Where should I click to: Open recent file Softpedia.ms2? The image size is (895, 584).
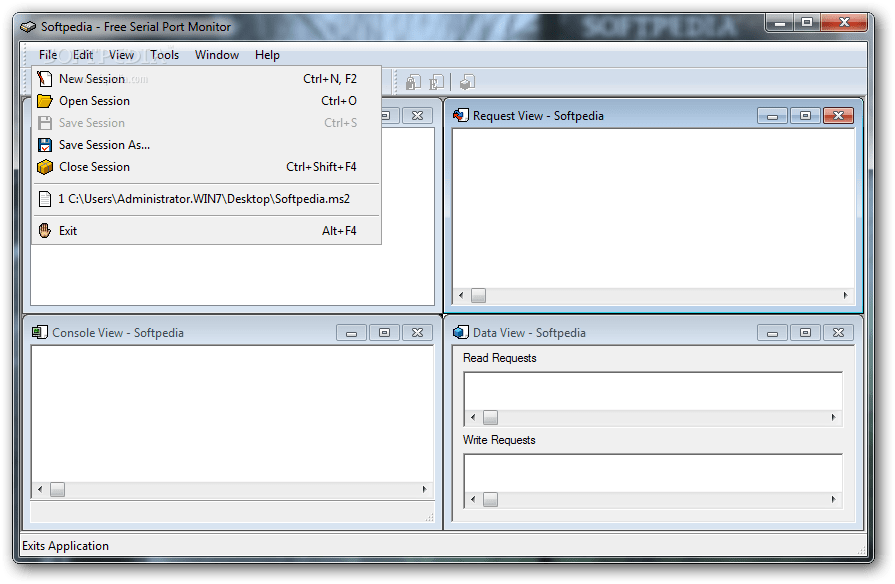pyautogui.click(x=207, y=199)
